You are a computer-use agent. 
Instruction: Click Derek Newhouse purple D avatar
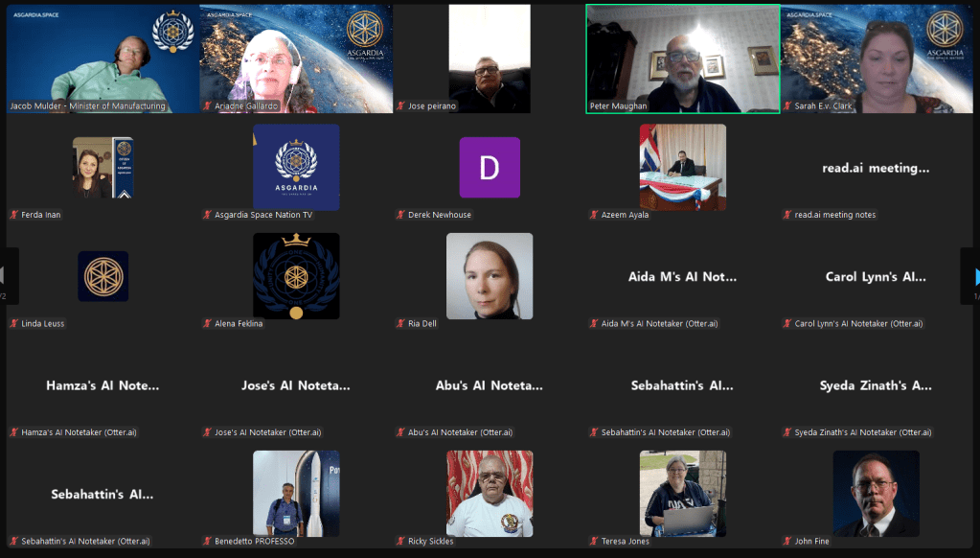[490, 168]
